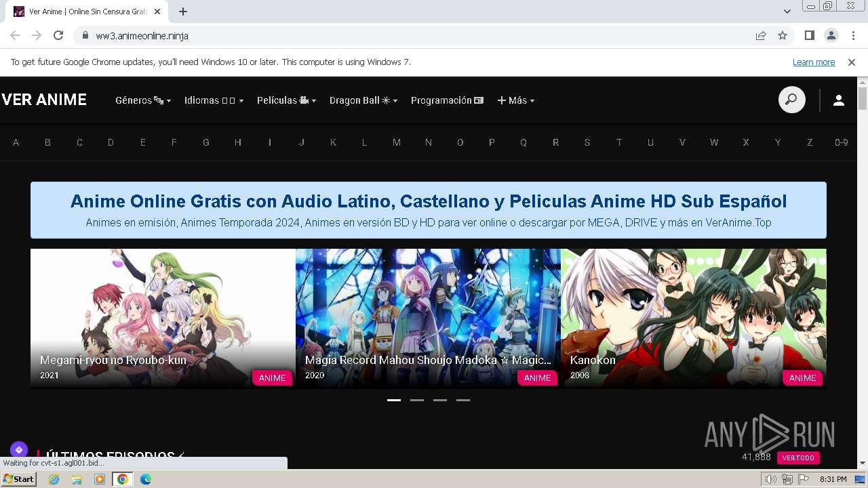Close the Ver Anime browser tab

(158, 12)
